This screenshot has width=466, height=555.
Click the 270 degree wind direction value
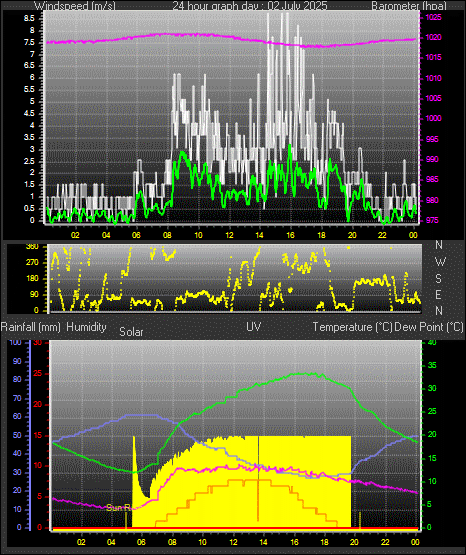tap(32, 263)
